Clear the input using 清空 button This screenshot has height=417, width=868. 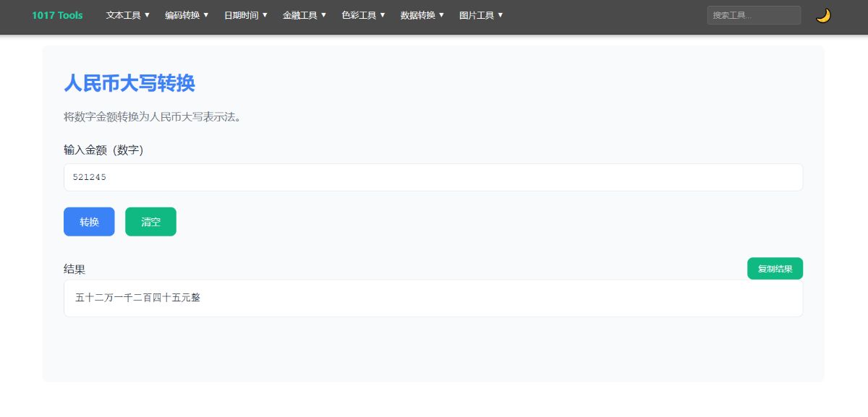pyautogui.click(x=150, y=222)
